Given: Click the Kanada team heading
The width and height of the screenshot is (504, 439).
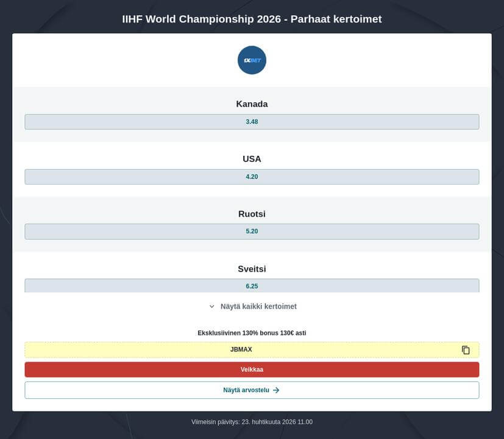Looking at the screenshot, I should [x=252, y=104].
